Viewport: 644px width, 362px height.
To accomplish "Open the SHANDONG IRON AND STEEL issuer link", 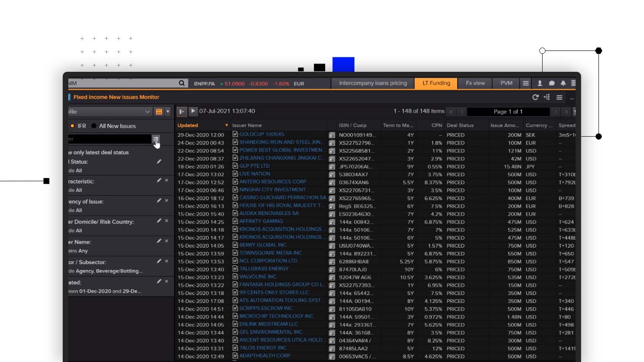I will [x=281, y=142].
